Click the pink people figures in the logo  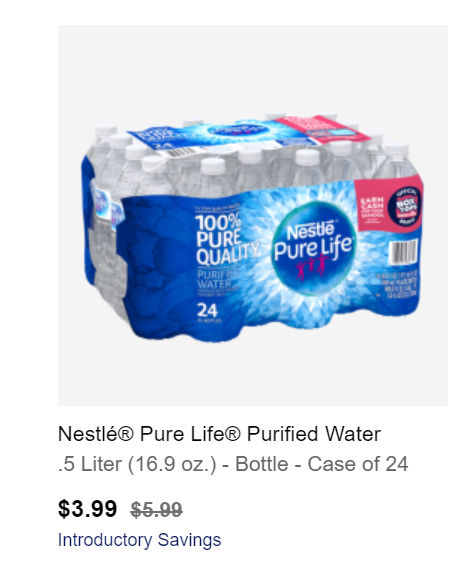point(311,264)
